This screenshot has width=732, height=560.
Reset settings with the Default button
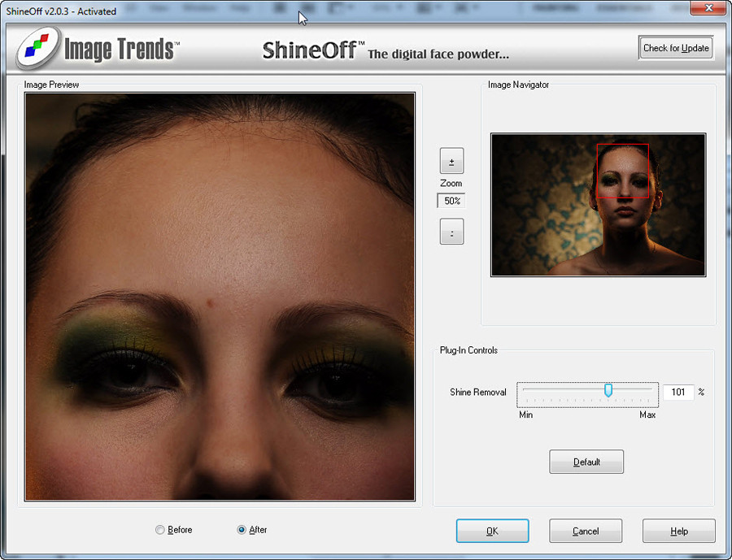pyautogui.click(x=586, y=462)
